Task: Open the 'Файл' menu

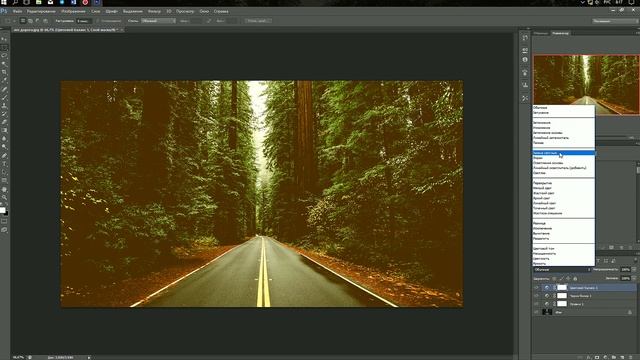Action: [x=17, y=11]
